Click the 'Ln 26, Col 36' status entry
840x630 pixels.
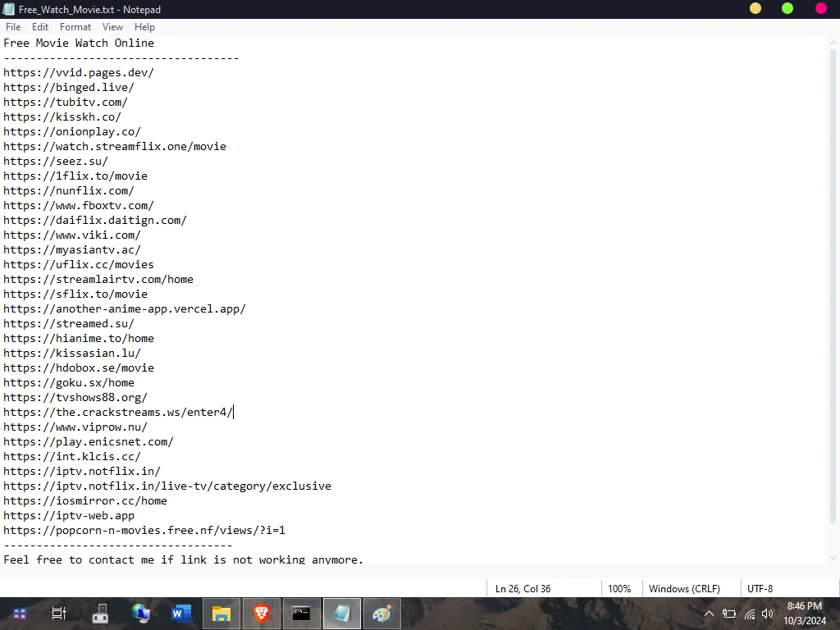point(523,589)
